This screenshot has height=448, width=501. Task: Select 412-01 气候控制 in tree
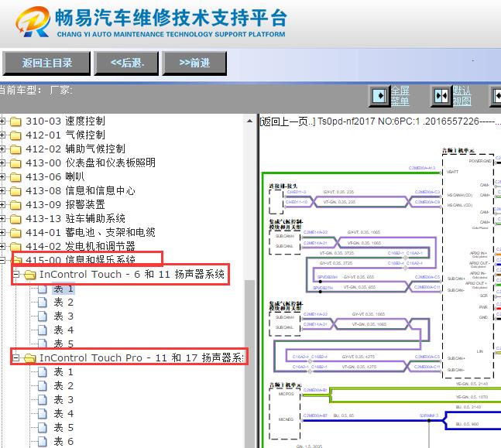[65, 135]
